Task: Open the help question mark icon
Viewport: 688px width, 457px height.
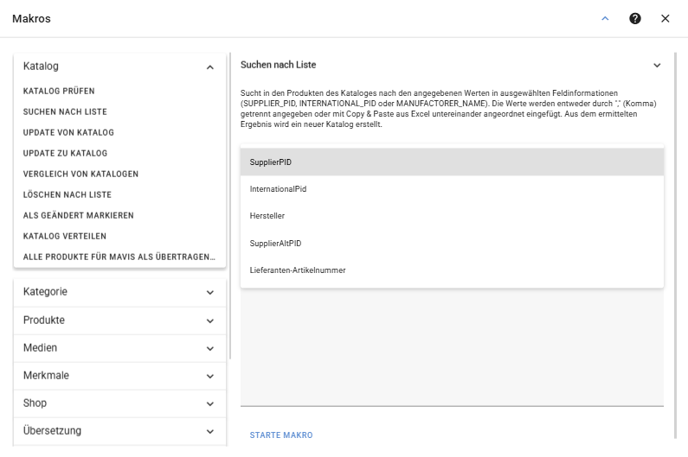Action: pos(635,18)
